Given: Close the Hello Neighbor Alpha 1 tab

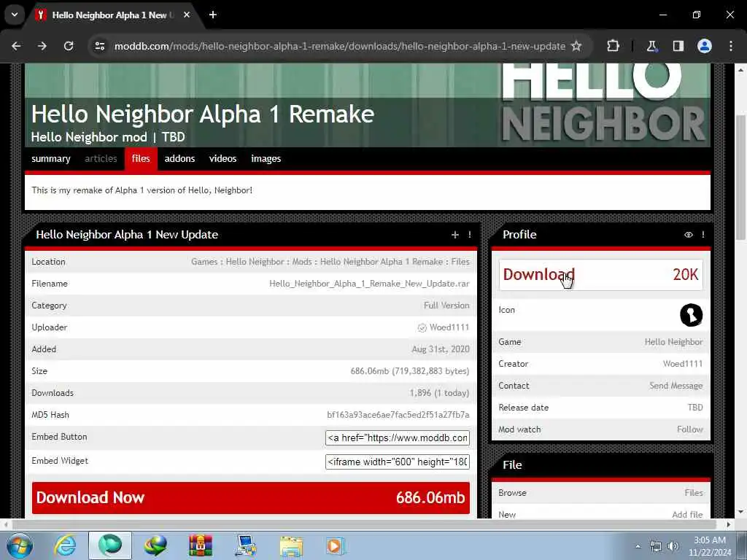Looking at the screenshot, I should coord(187,15).
